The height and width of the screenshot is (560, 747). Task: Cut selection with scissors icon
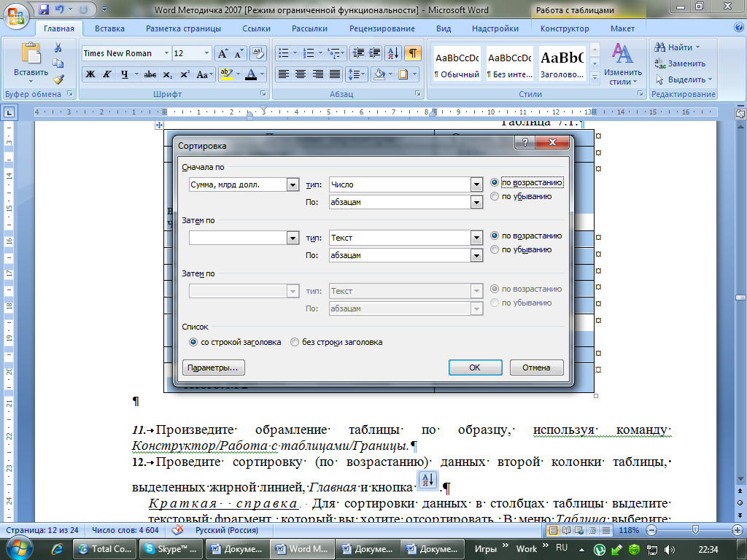pyautogui.click(x=58, y=47)
